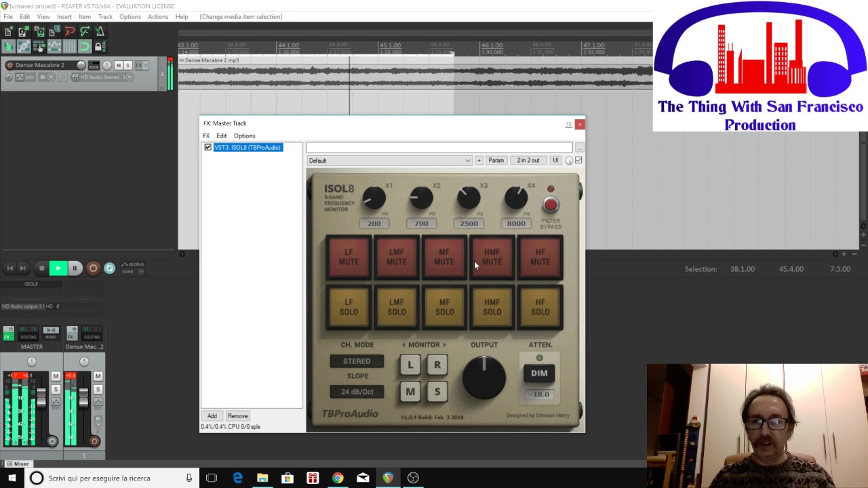Click the Redo toolbar icon

(x=85, y=31)
